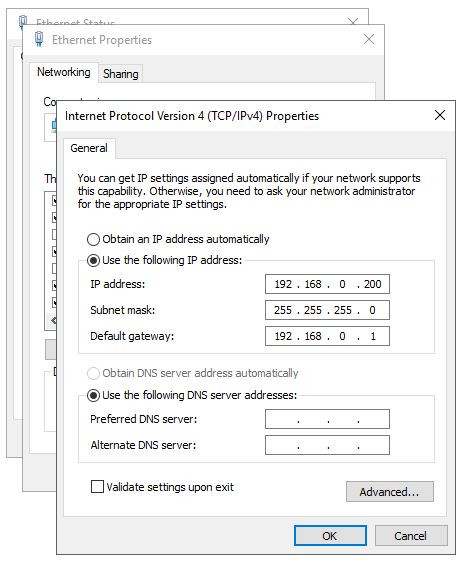Click the Preferred DNS server field
The width and height of the screenshot is (464, 565).
[327, 419]
